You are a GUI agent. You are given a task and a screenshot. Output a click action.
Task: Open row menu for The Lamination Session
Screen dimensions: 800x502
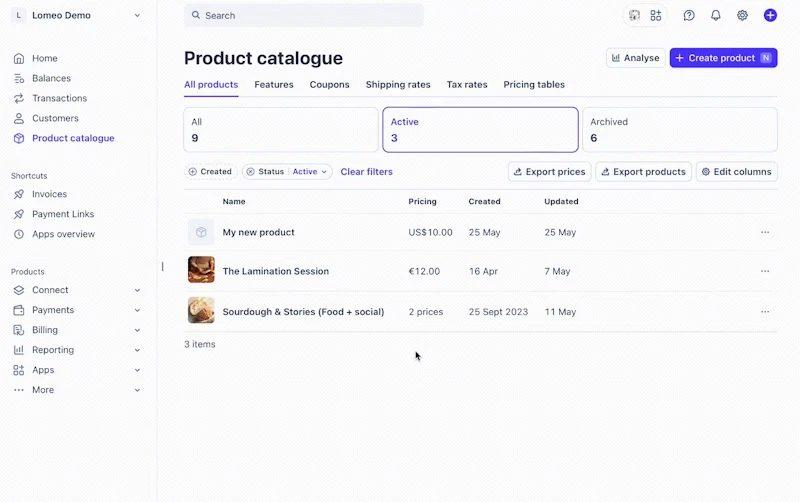(765, 271)
